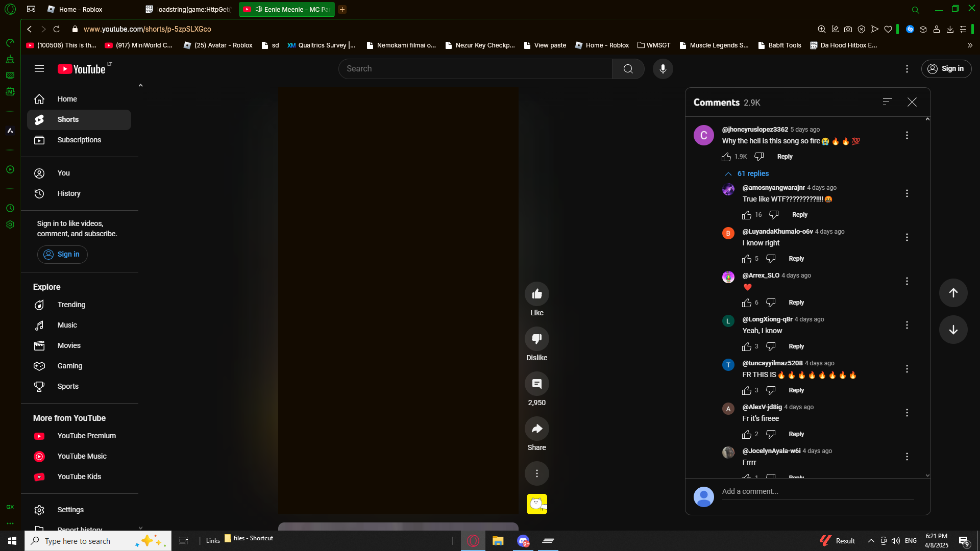
Task: Toggle like on the short video
Action: [x=536, y=294]
